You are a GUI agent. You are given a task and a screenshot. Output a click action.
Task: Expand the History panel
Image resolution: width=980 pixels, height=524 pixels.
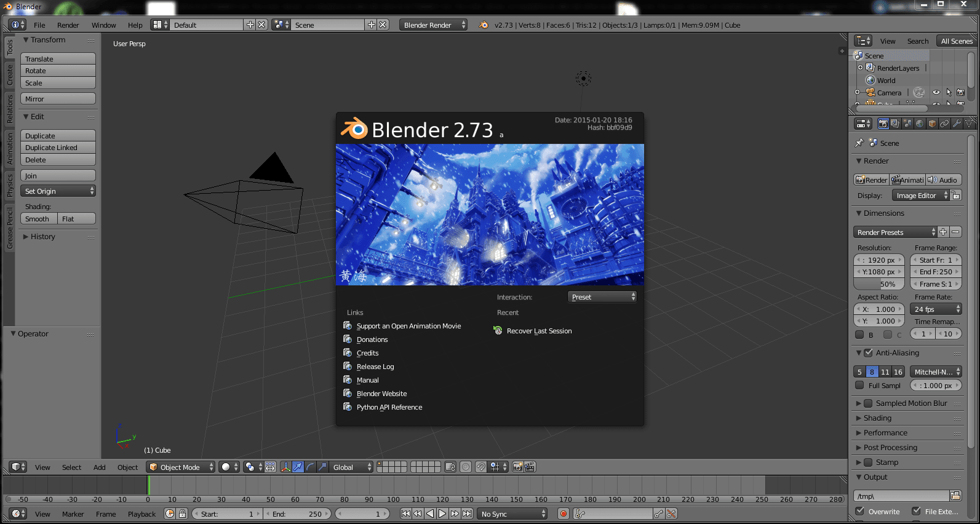(42, 237)
